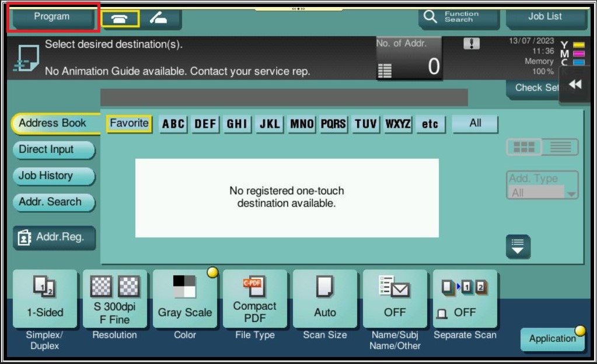The width and height of the screenshot is (597, 364).
Task: Open Addr.Reg. address registration
Action: (x=54, y=237)
